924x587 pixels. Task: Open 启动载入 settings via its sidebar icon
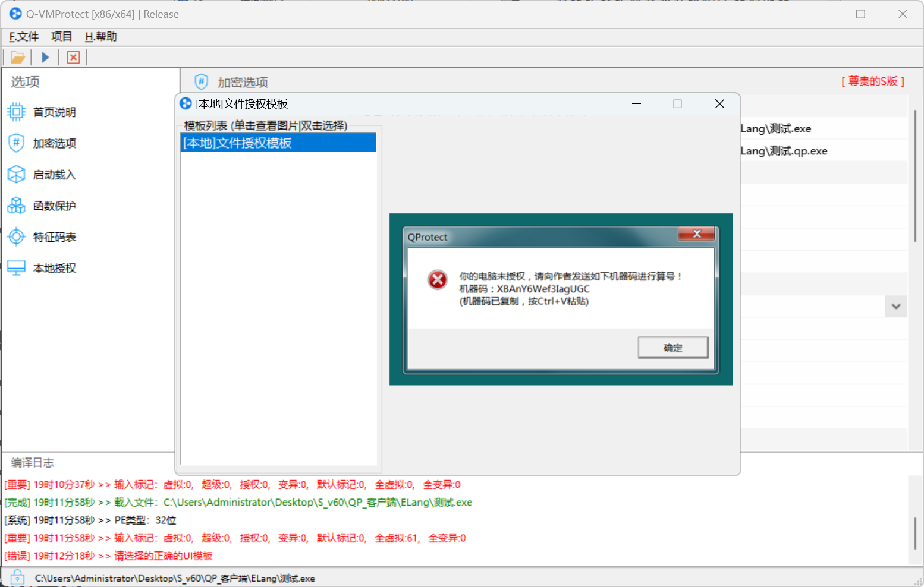tap(16, 174)
